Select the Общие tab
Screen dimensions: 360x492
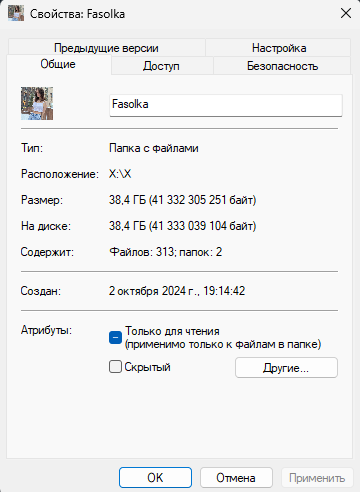pyautogui.click(x=58, y=64)
